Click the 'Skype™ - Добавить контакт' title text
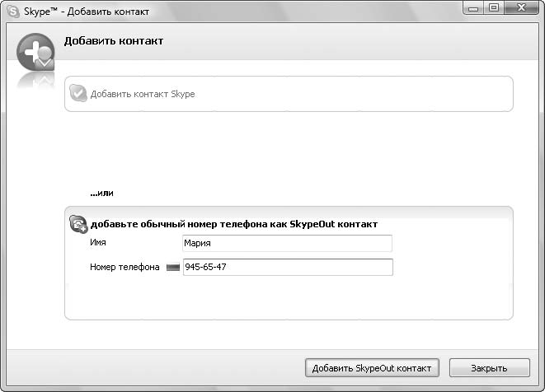This screenshot has width=545, height=392. tap(87, 12)
